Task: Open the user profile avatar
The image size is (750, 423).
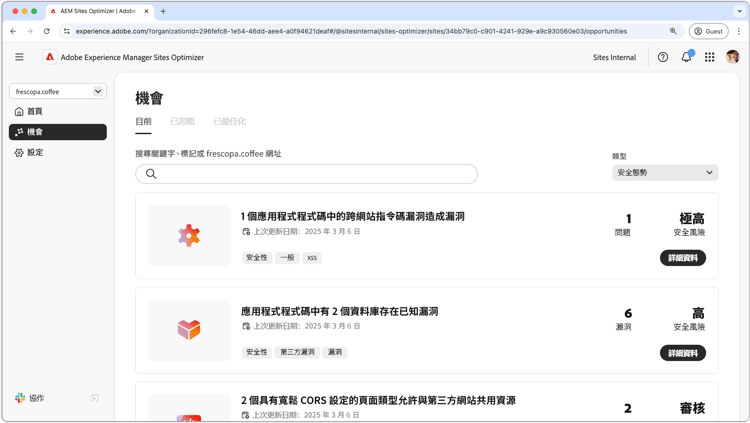Action: [x=732, y=57]
